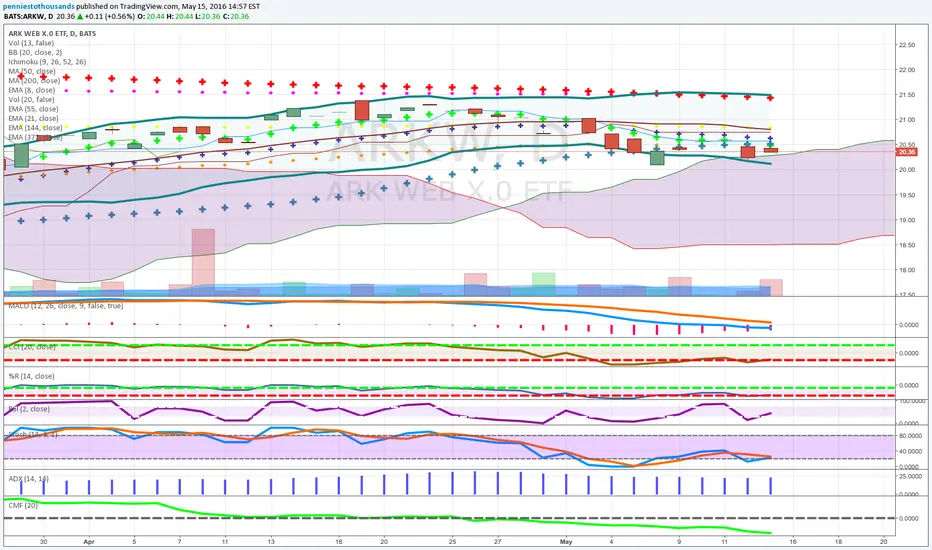
Task: Click the 22.00 price axis label
Action: (x=907, y=70)
